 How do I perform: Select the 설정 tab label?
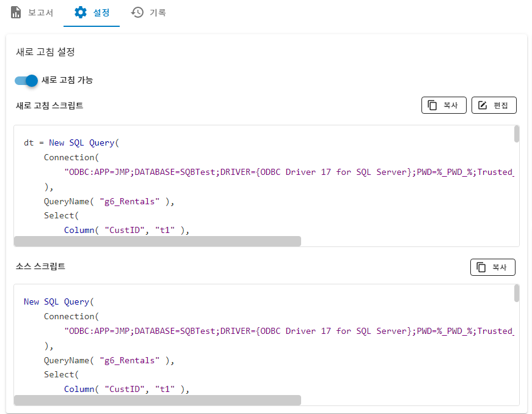pyautogui.click(x=101, y=12)
